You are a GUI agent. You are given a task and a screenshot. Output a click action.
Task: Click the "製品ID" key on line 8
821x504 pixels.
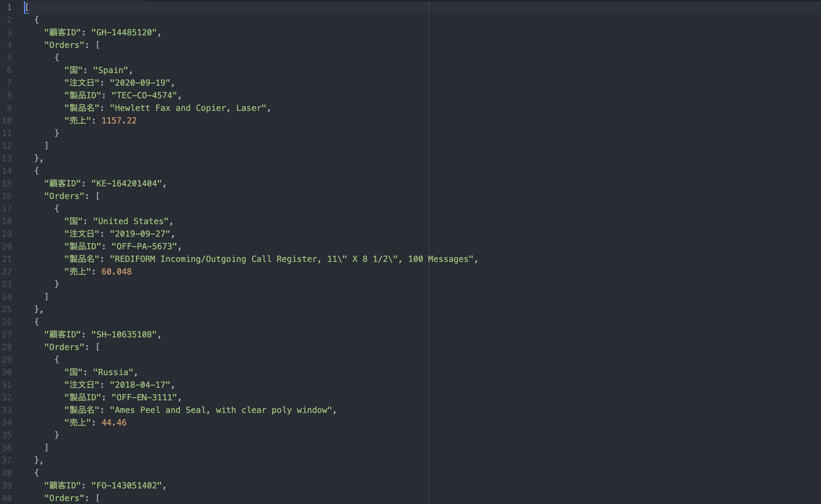coord(83,95)
